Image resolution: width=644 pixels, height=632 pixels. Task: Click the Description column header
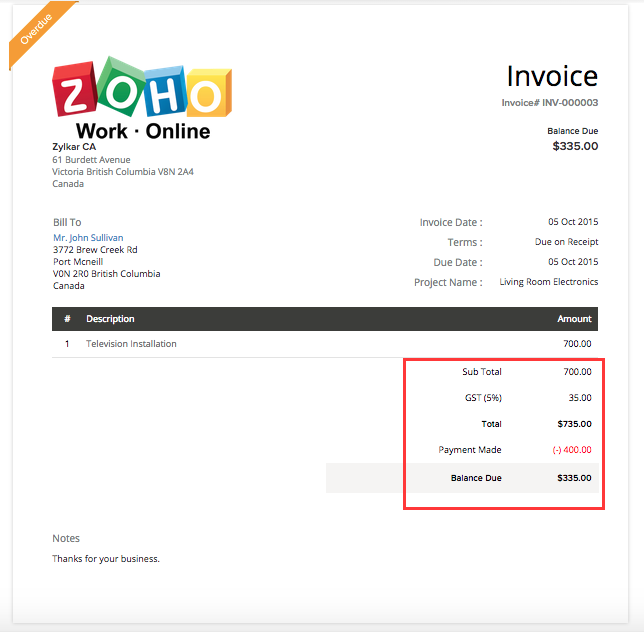(110, 319)
